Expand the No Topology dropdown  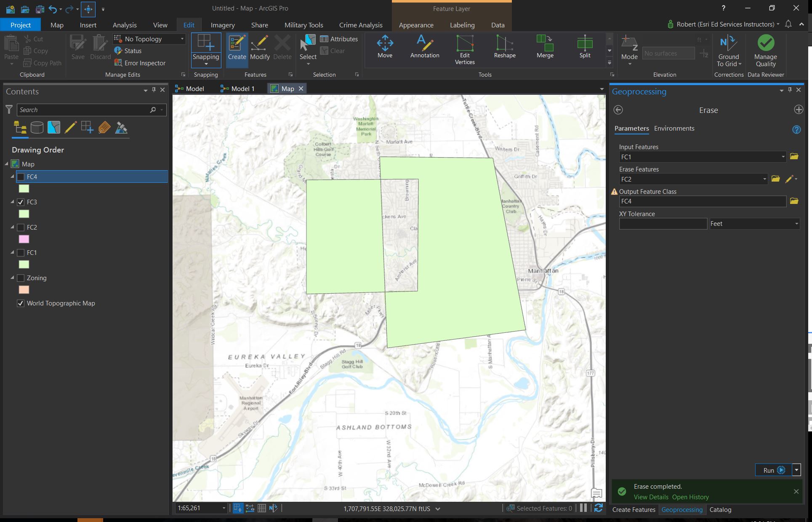coord(182,39)
